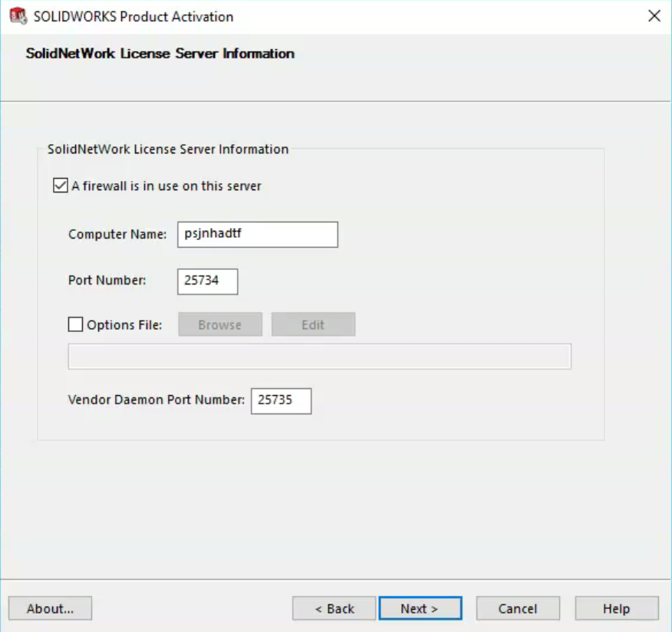Viewport: 672px width, 632px height.
Task: Click the 'Computer Name:' label
Action: tap(117, 235)
